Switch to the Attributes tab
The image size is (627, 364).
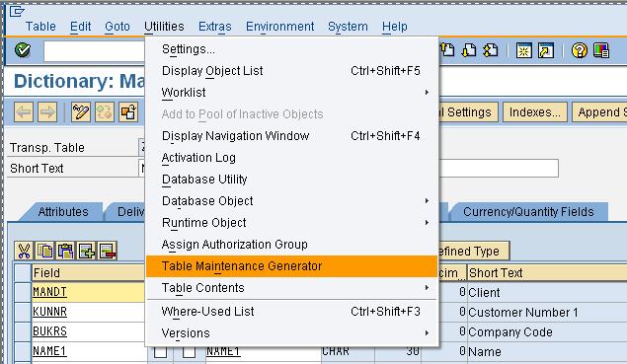coord(63,212)
